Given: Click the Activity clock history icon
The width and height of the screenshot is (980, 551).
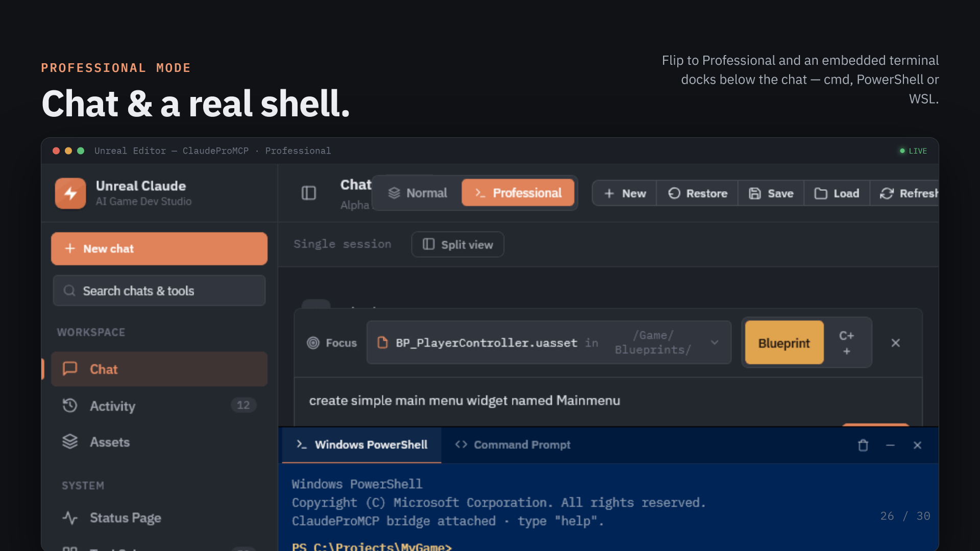Looking at the screenshot, I should coord(70,405).
